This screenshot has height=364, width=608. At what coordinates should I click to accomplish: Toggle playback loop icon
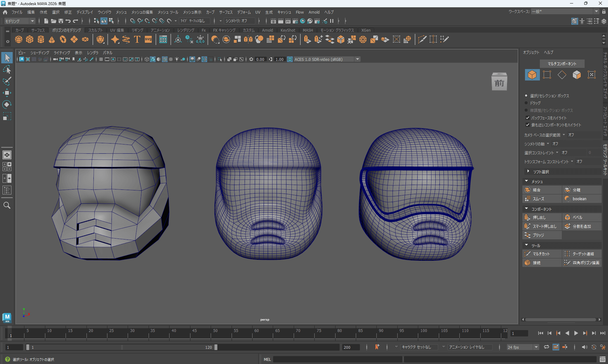(547, 347)
